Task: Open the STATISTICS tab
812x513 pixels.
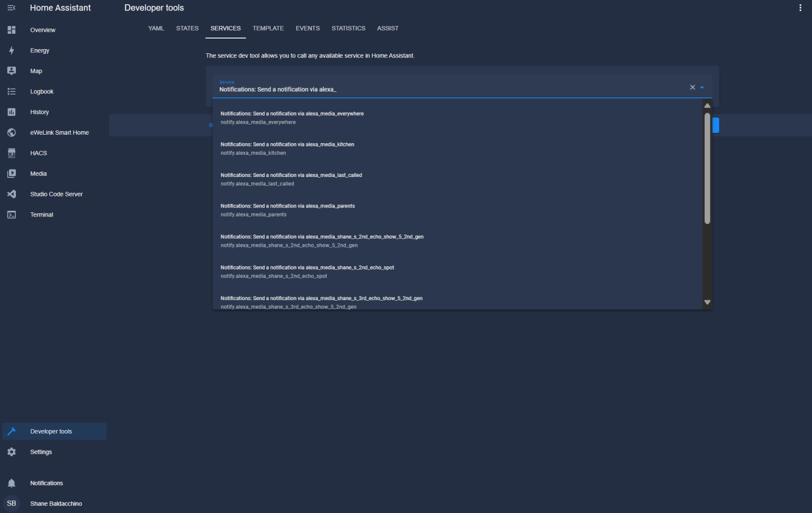Action: click(x=348, y=29)
